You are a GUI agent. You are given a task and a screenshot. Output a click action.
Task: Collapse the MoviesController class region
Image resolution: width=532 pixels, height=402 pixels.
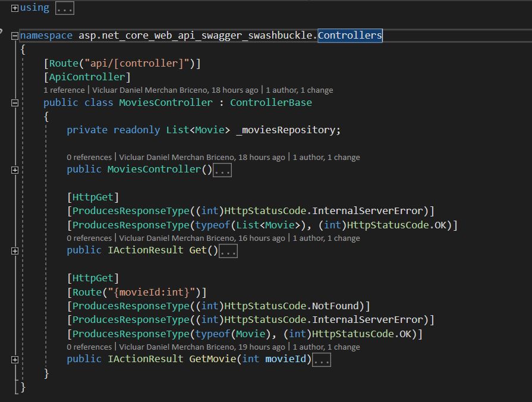pos(14,102)
